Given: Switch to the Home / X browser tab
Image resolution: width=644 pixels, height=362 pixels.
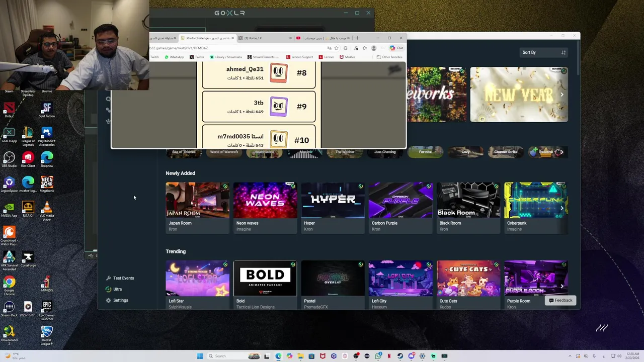Looking at the screenshot, I should [x=264, y=38].
